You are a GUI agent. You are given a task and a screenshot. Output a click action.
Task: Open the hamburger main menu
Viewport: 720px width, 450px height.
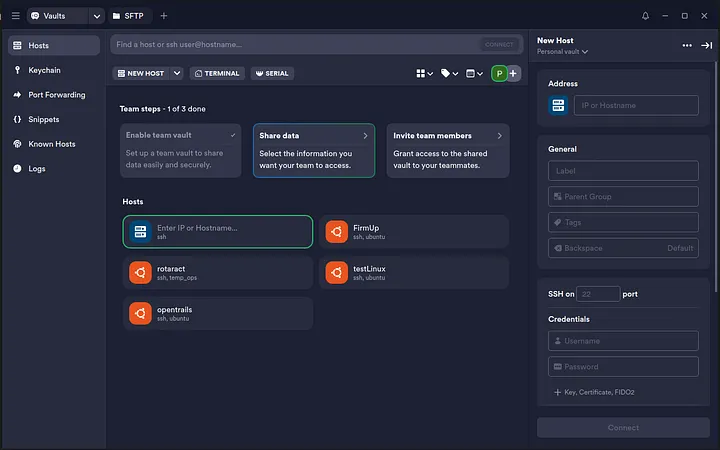pyautogui.click(x=14, y=16)
